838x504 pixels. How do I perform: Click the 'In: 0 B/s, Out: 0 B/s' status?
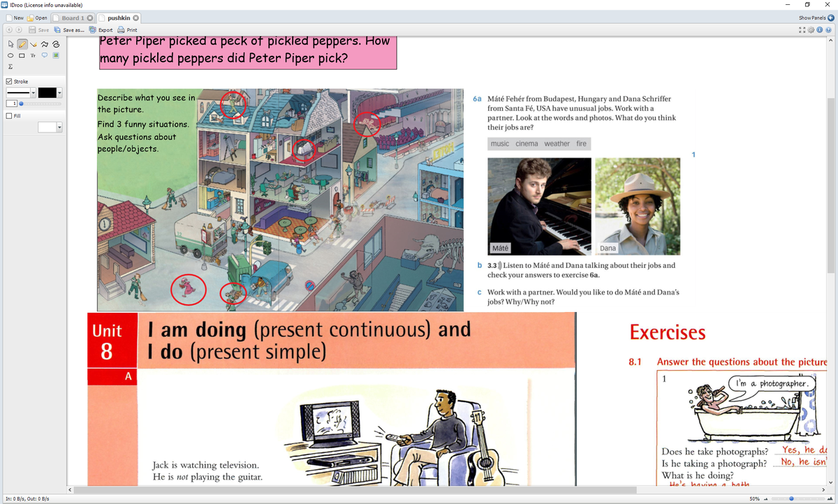pos(27,498)
